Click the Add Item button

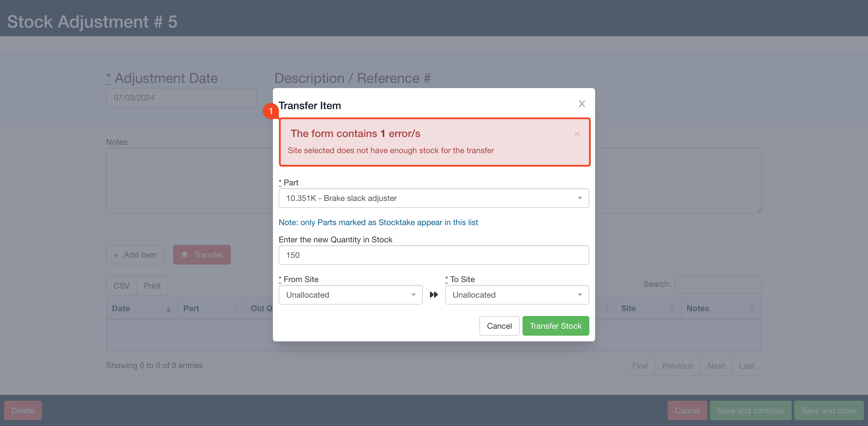[135, 255]
